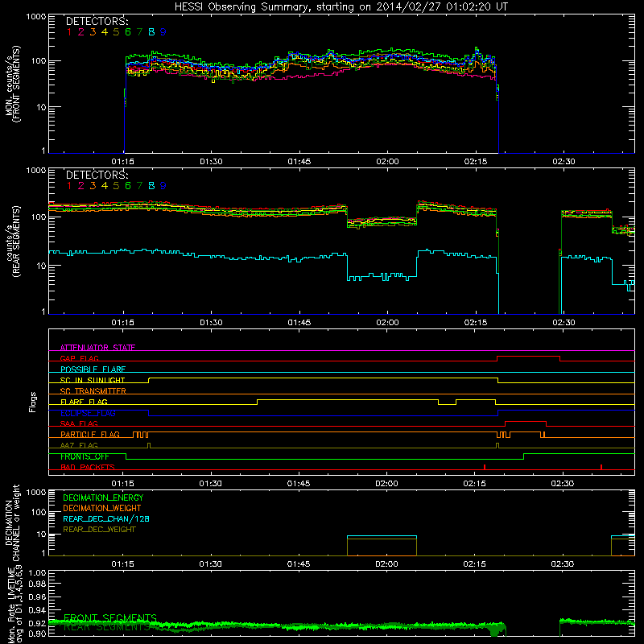Click the REAR_DEC_WEIGHT legend entry
Image resolution: width=644 pixels, height=644 pixels.
(x=99, y=530)
